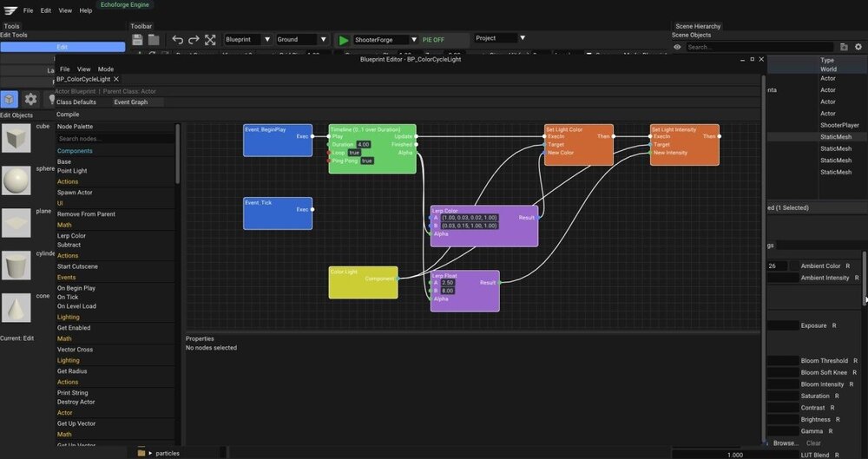The image size is (868, 459).
Task: Click the undo arrow in toolbar
Action: [x=177, y=39]
